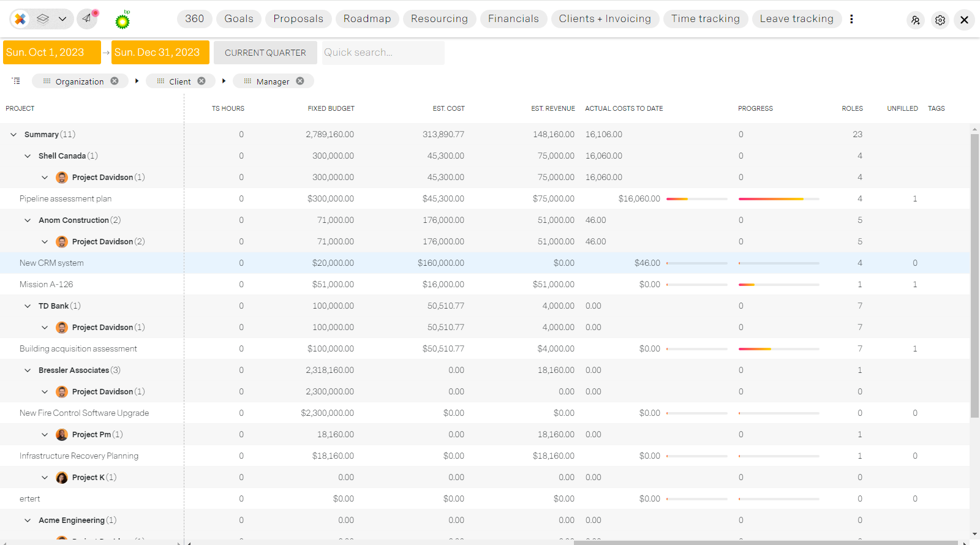The height and width of the screenshot is (545, 980).
Task: Open the Mission A-126 project
Action: (x=47, y=285)
